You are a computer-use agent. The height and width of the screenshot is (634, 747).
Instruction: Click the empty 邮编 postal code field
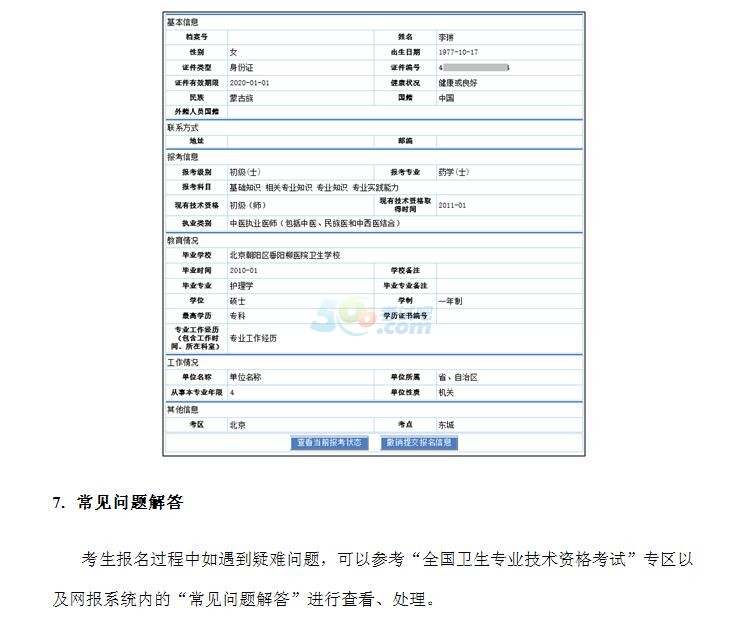coord(510,141)
